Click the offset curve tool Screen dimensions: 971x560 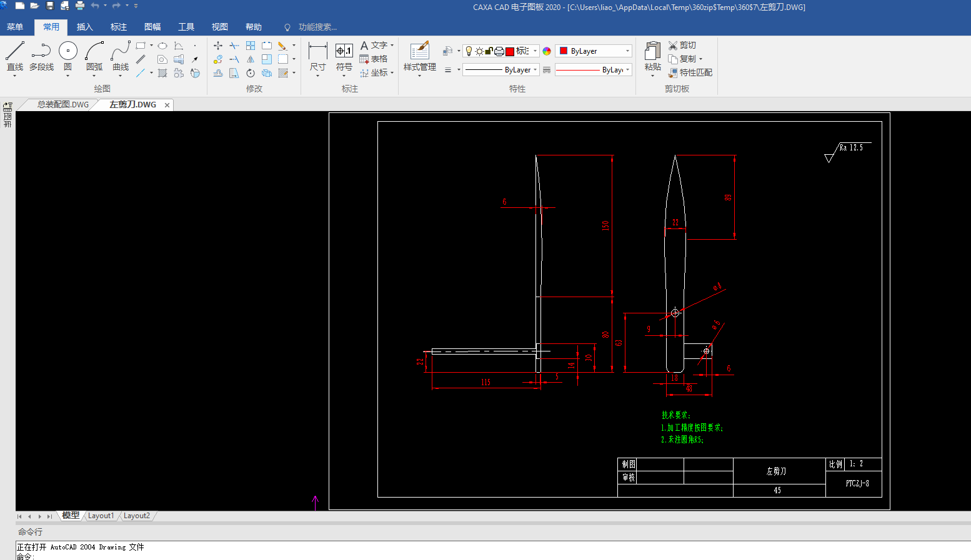pos(218,73)
